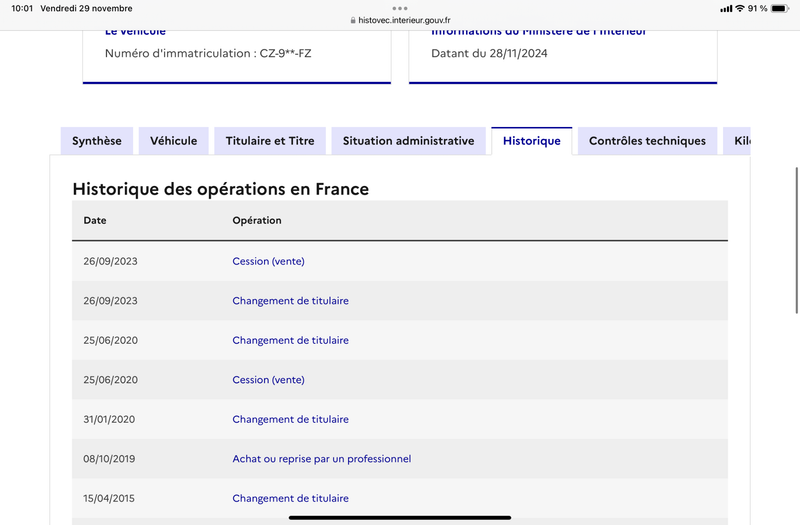
Task: Select the Historique tab
Action: point(532,141)
